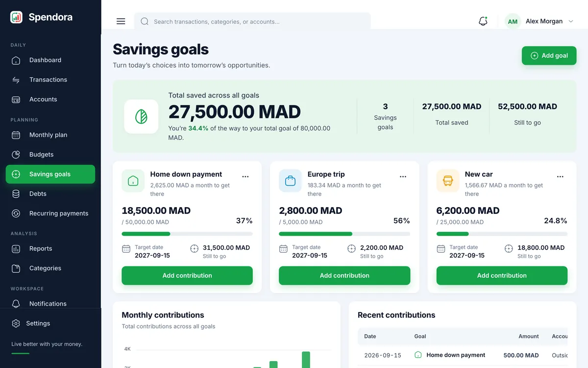Click the AM user avatar
Viewport: 588px width, 368px height.
[x=513, y=22]
